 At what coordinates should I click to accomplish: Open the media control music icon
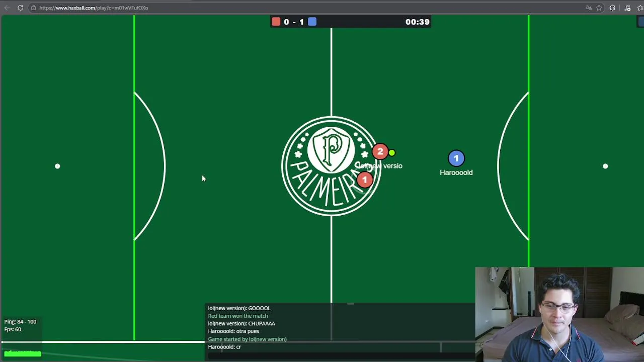(627, 8)
